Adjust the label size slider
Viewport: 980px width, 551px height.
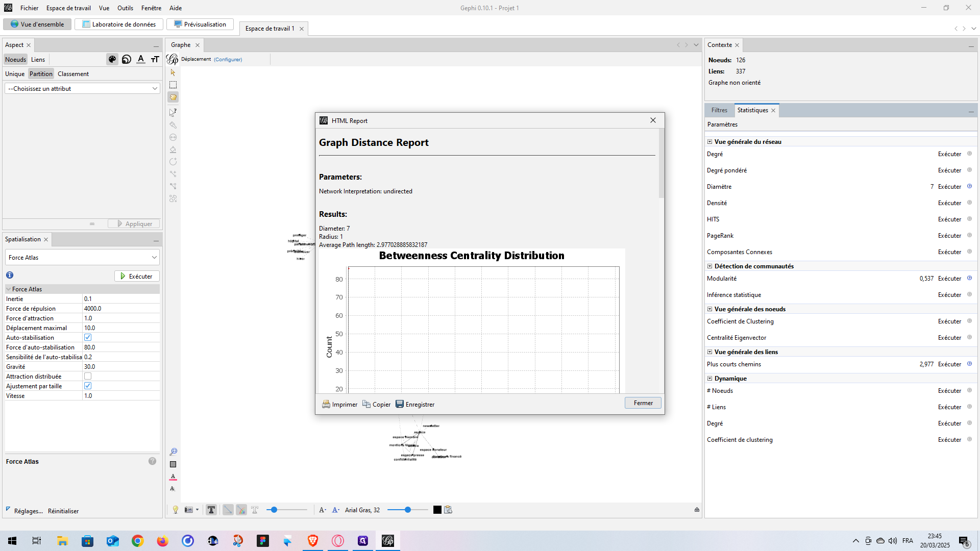tap(408, 510)
